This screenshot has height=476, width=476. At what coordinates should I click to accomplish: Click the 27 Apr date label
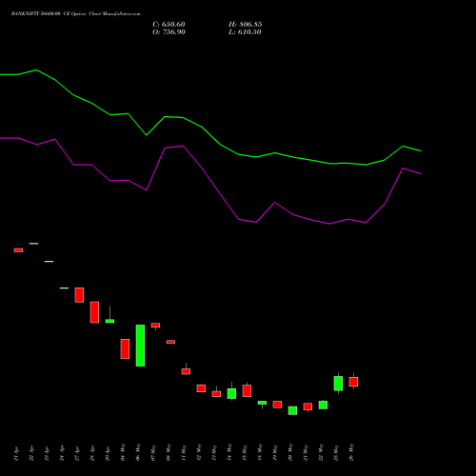[x=77, y=454]
